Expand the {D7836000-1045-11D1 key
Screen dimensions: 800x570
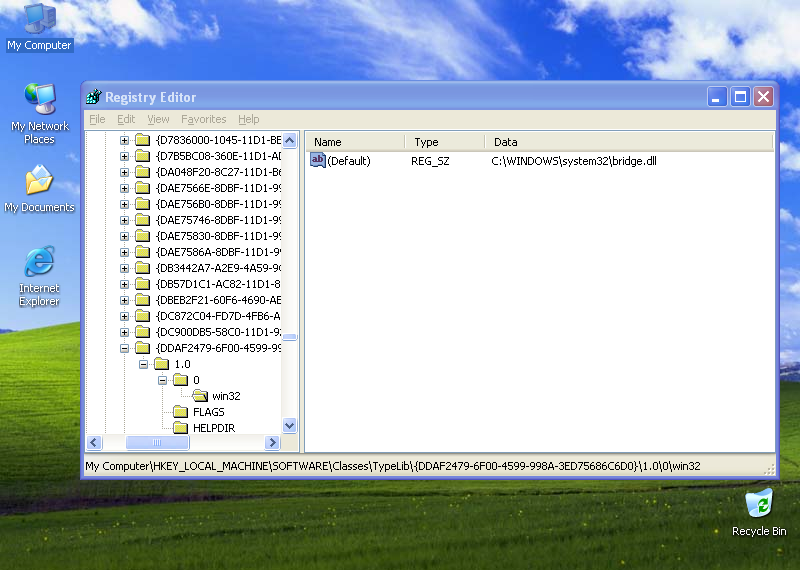coord(125,140)
